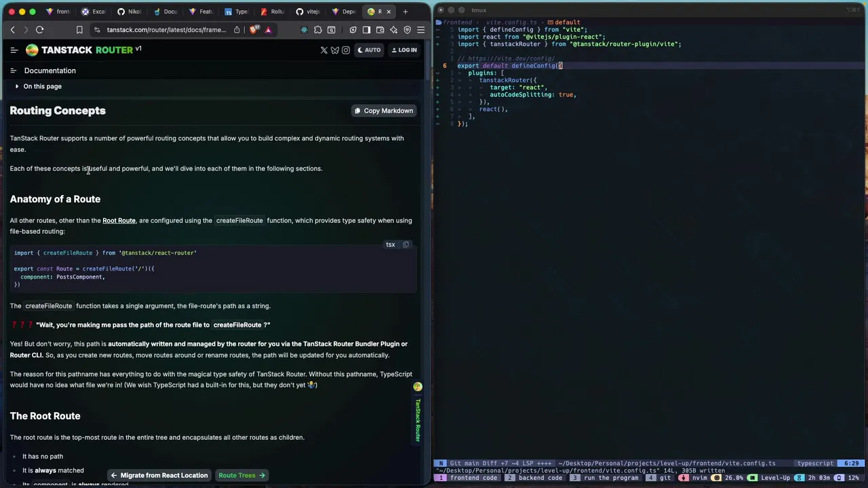Open Leo AI sparkle icon
This screenshot has width=868, height=488.
coord(393,30)
